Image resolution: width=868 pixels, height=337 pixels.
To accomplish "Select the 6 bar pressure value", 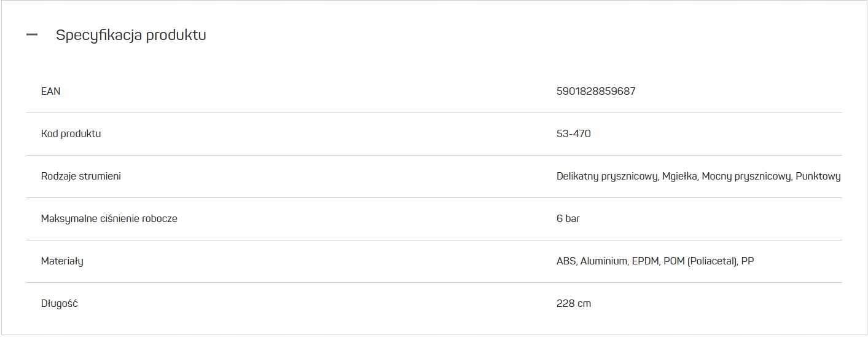I will 568,218.
